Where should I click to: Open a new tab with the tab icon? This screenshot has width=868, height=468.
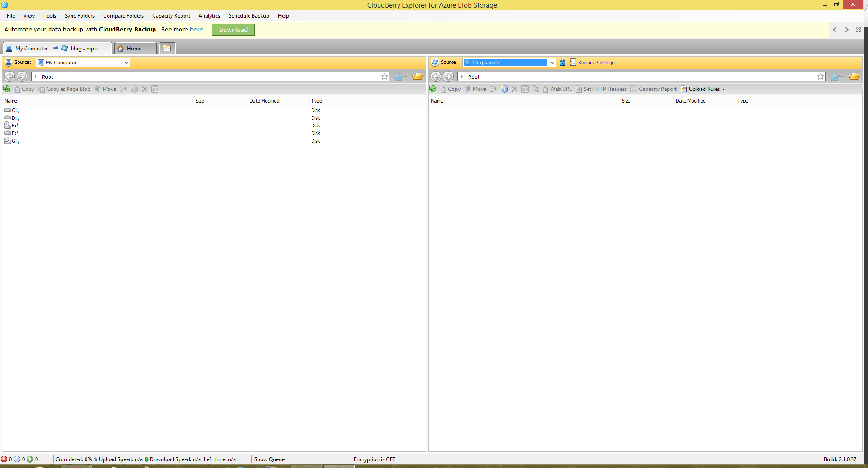click(167, 49)
